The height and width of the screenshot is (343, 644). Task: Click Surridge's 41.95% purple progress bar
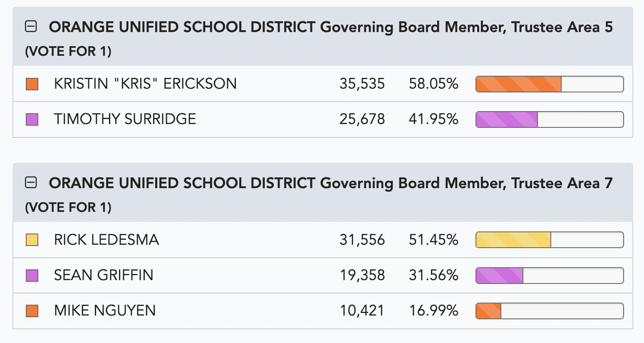tap(550, 119)
